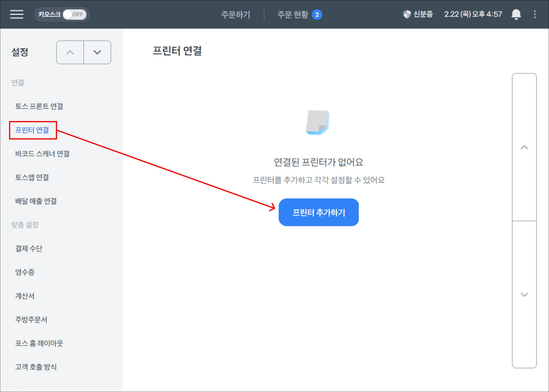Click the printer paper illustration icon

[318, 122]
